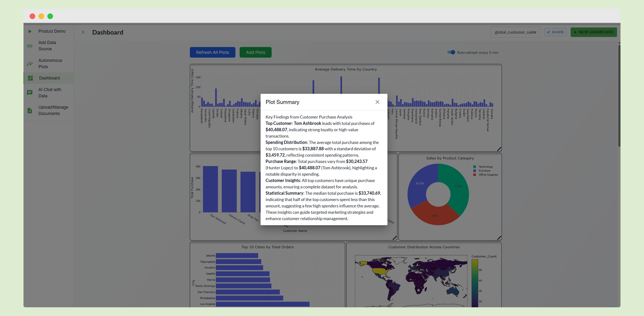Screen dimensions: 644x316
Task: Open the global_customer_sales dropdown
Action: tap(515, 32)
